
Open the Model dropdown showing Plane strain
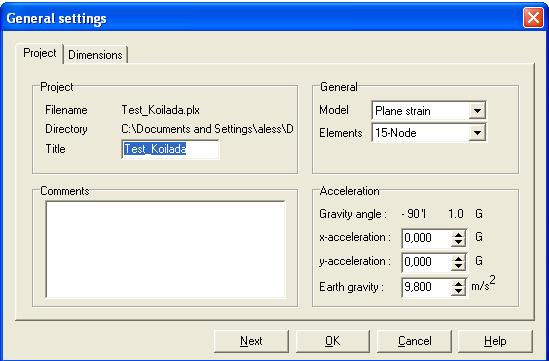[x=429, y=111]
